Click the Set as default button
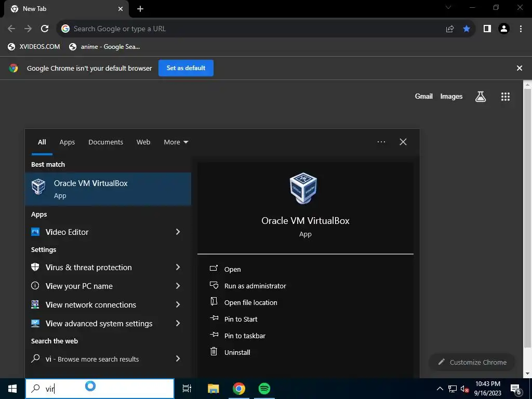532x399 pixels. pyautogui.click(x=186, y=68)
